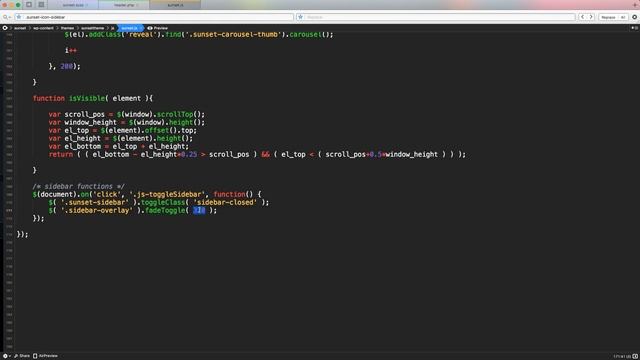Click the star icon in the replace field

[300, 17]
